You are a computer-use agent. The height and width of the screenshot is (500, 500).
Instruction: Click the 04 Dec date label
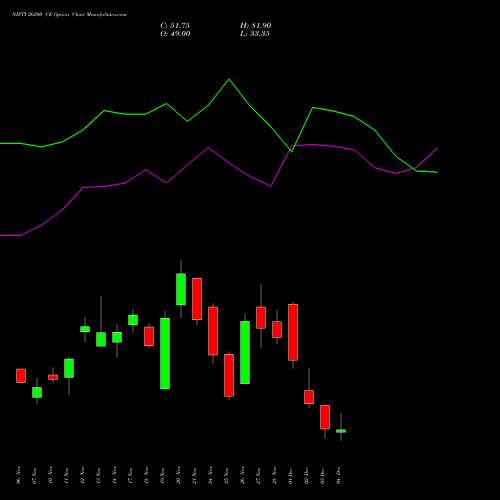coord(338,475)
